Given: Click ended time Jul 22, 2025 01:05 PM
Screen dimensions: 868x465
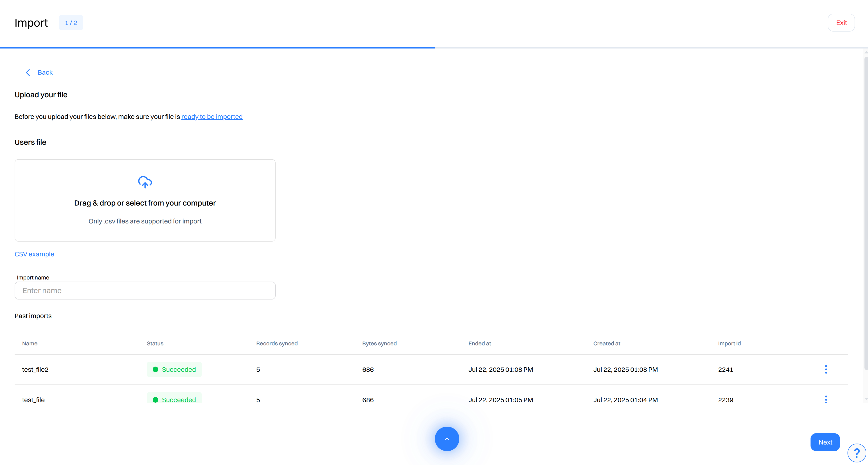Looking at the screenshot, I should 501,400.
